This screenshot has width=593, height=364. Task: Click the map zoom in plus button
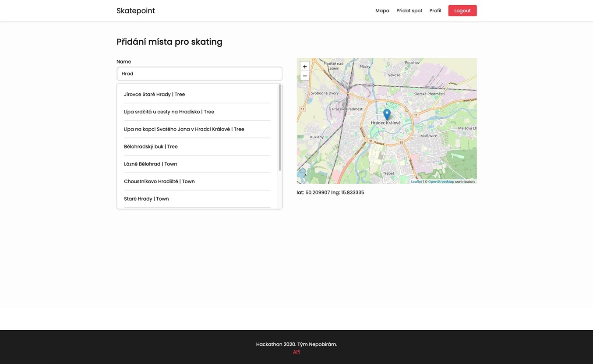coord(305,67)
